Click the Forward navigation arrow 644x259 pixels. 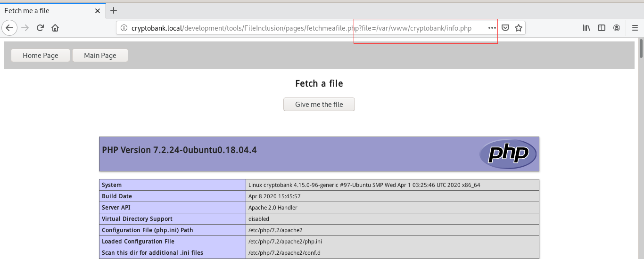25,28
